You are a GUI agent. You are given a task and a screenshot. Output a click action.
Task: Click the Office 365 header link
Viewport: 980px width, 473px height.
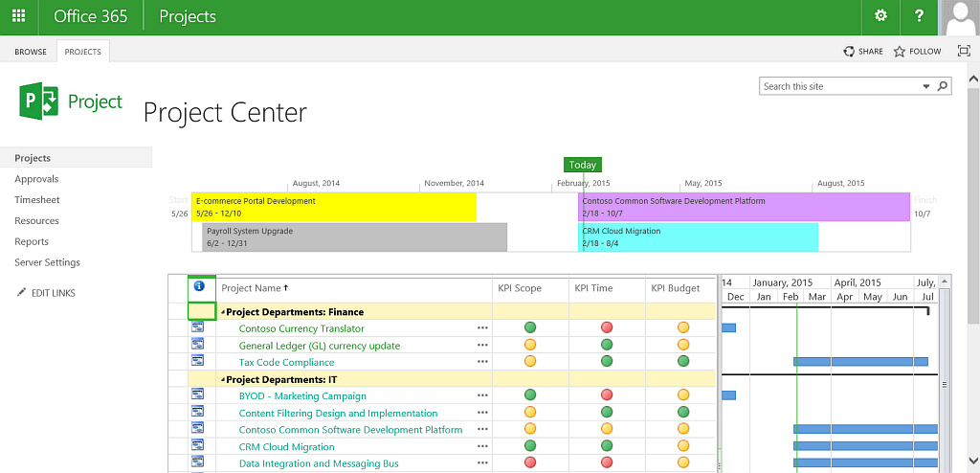[x=91, y=16]
